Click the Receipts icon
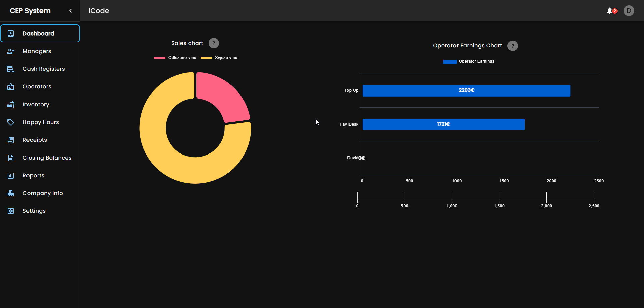The image size is (644, 308). click(x=11, y=140)
